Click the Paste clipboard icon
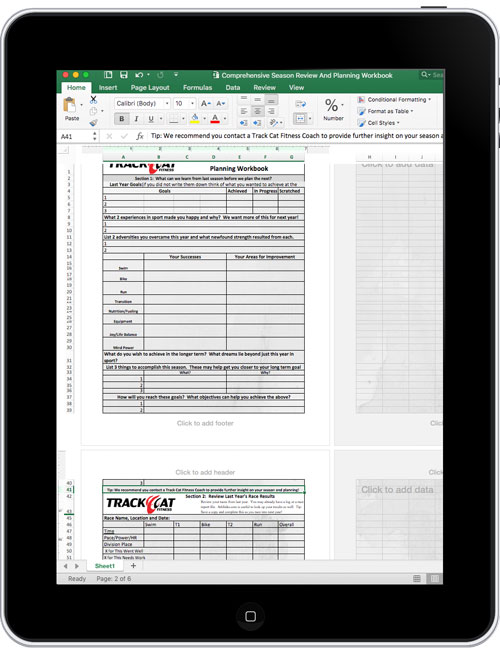Screen dimensions: 500x648 pos(69,105)
